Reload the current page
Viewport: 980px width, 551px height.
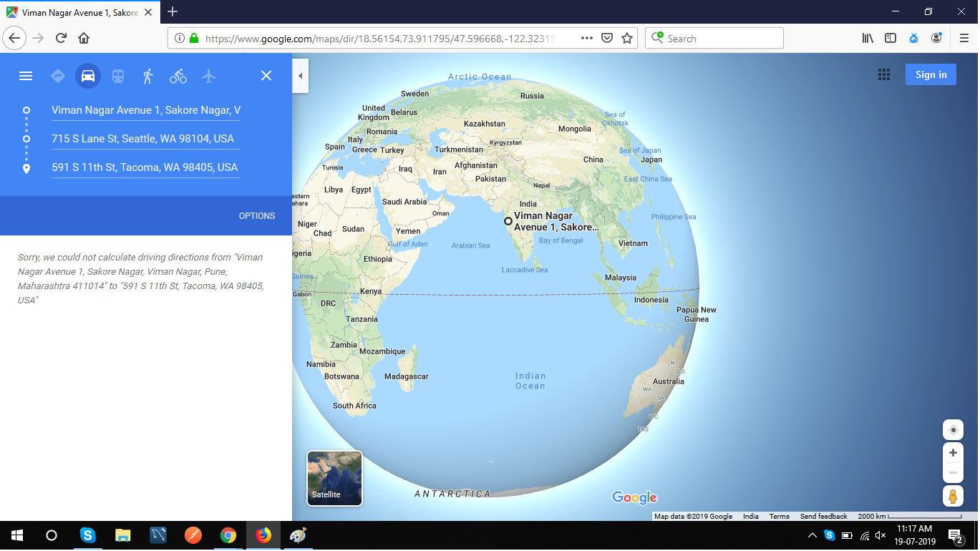click(61, 38)
